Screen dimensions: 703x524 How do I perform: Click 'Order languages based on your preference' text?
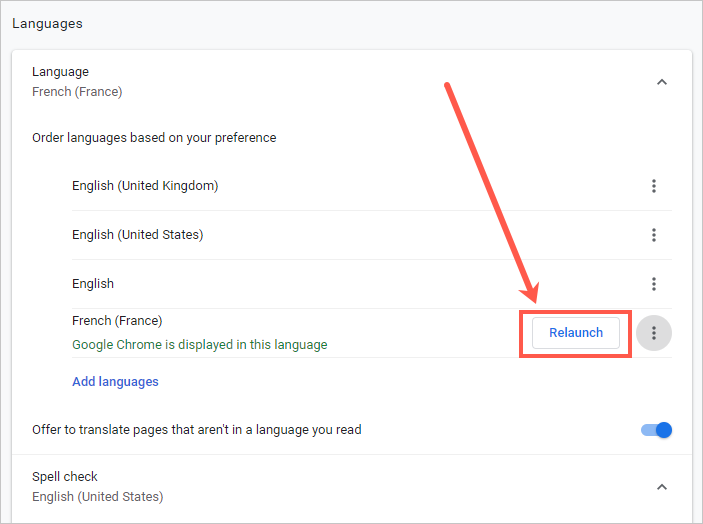click(154, 137)
